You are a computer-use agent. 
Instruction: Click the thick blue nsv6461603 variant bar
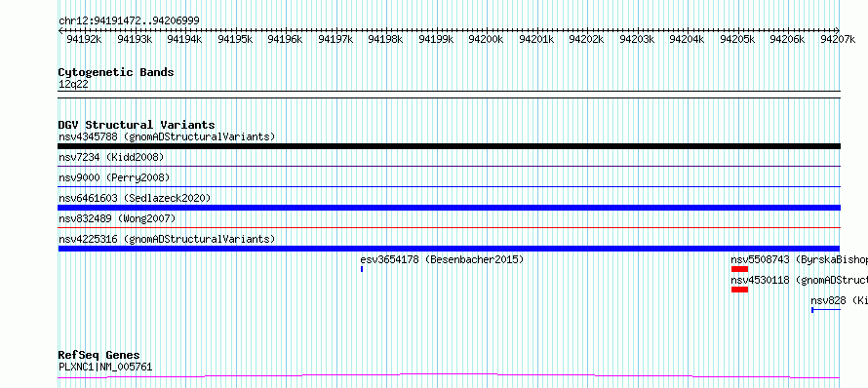click(450, 208)
